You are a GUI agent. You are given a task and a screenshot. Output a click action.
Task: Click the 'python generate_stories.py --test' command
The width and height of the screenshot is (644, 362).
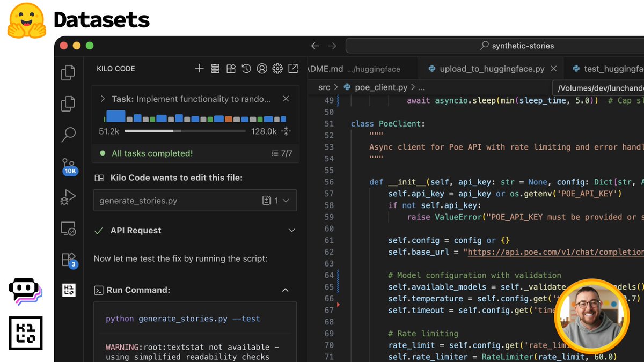pyautogui.click(x=182, y=319)
